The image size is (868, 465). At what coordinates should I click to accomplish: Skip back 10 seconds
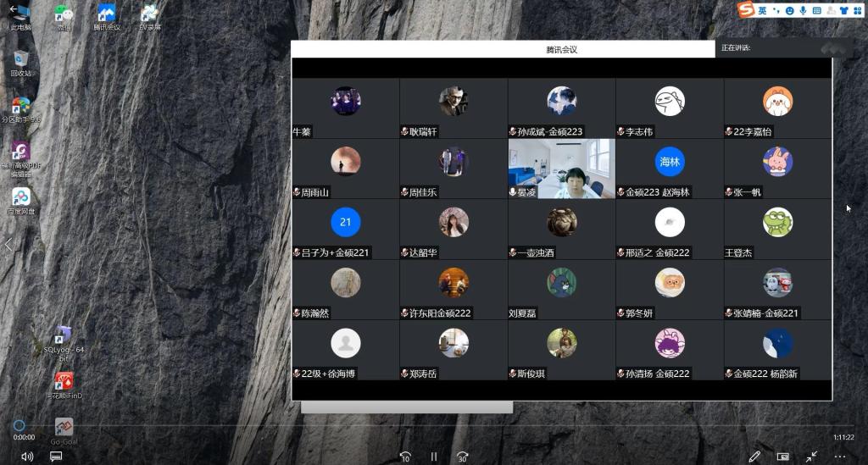tap(405, 457)
